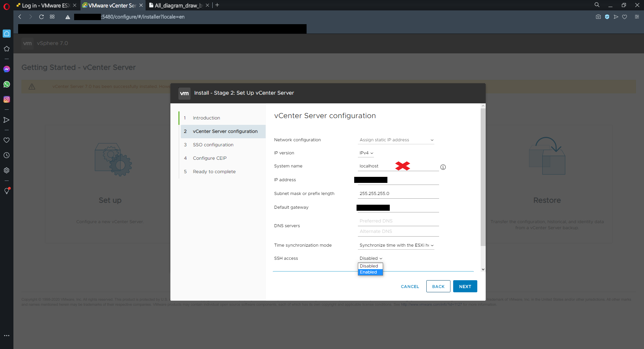Screen dimensions: 644x349
Task: Open Messenger from the sidebar
Action: (7, 69)
